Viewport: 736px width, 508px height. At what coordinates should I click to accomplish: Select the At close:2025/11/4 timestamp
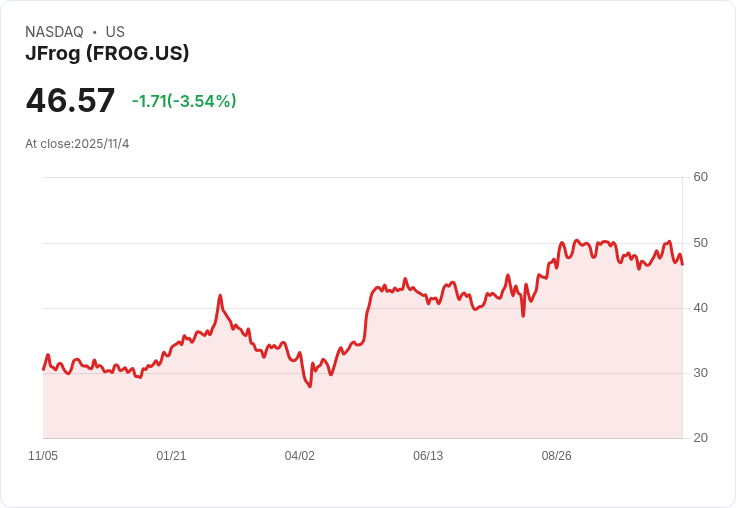(77, 144)
